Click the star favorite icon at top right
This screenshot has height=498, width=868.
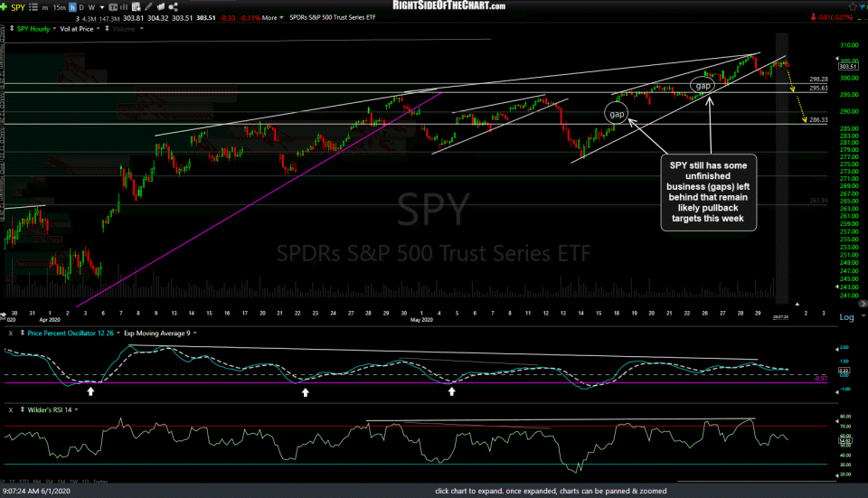click(853, 6)
